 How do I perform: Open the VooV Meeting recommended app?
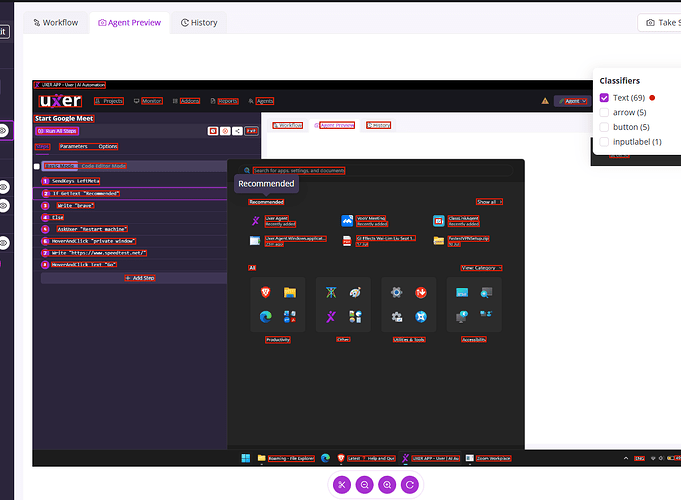[x=365, y=221]
